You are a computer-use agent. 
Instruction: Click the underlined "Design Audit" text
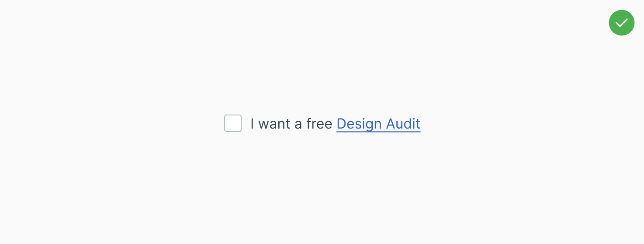pyautogui.click(x=378, y=124)
